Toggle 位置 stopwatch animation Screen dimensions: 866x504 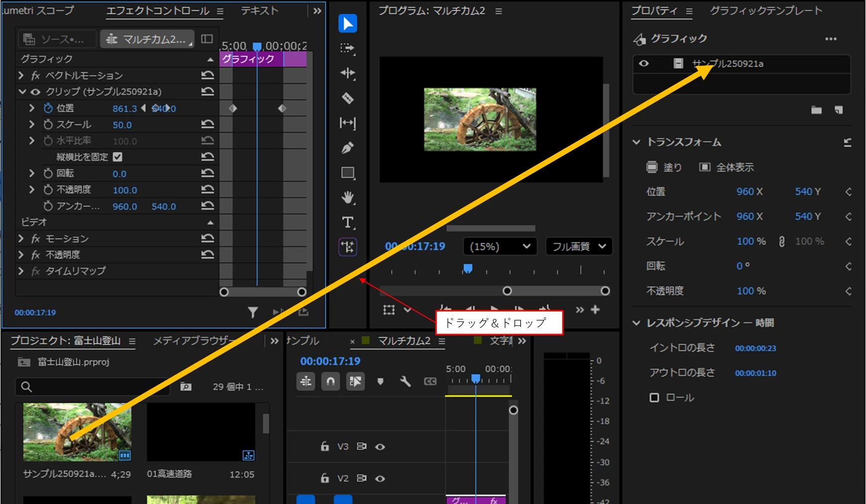[x=48, y=108]
